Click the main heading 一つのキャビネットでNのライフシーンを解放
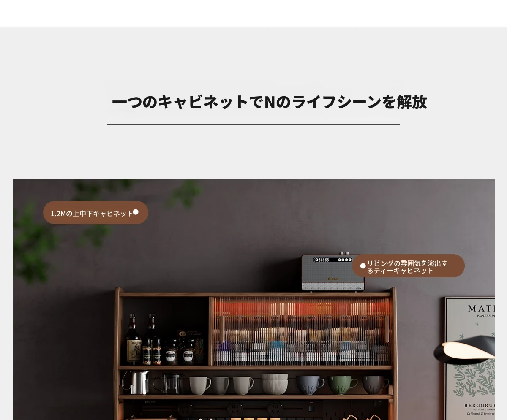Image resolution: width=507 pixels, height=420 pixels. [269, 102]
